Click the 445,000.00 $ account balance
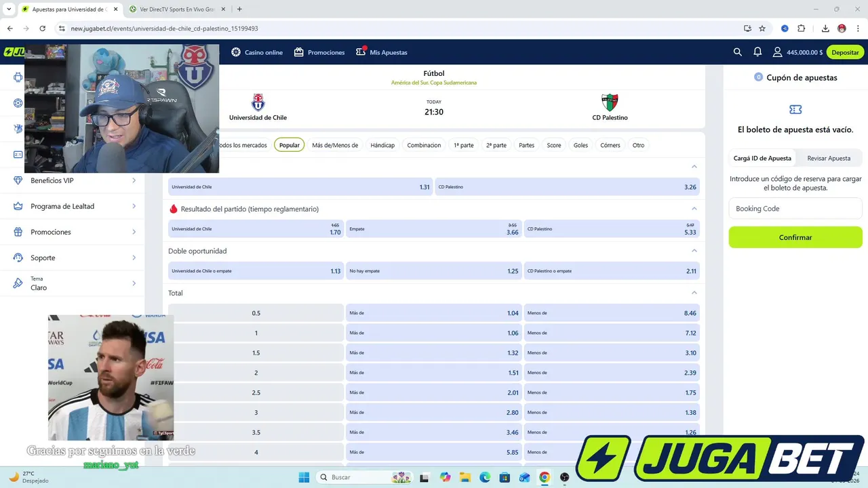This screenshot has width=868, height=488. [x=805, y=52]
